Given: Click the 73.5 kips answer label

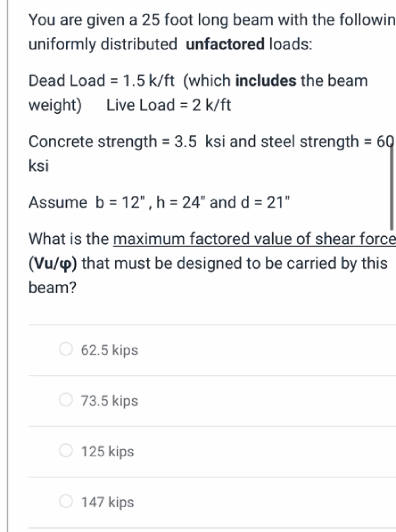Looking at the screenshot, I should coord(109,400).
